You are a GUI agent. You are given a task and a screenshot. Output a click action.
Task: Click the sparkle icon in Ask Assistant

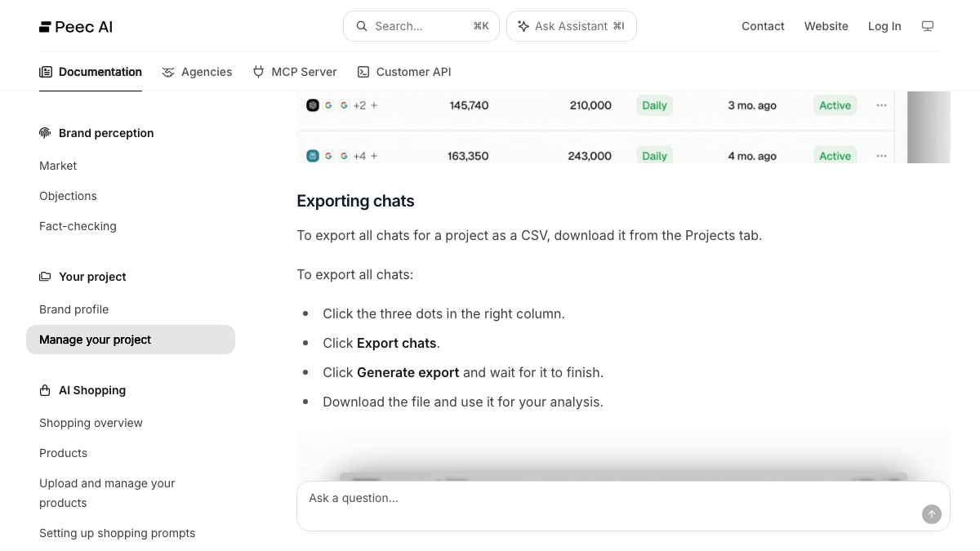tap(523, 26)
